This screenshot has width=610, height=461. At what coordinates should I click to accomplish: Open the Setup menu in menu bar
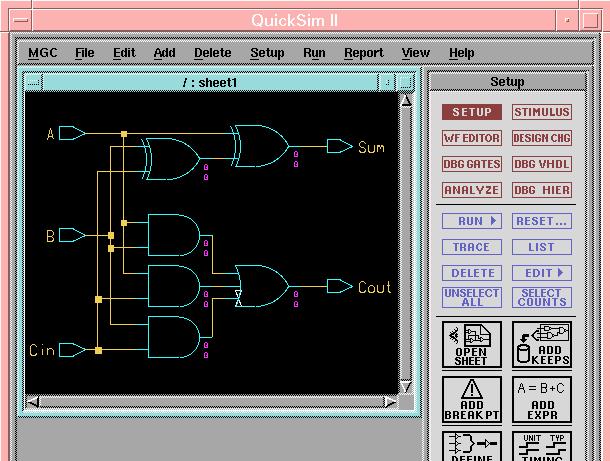click(x=267, y=53)
